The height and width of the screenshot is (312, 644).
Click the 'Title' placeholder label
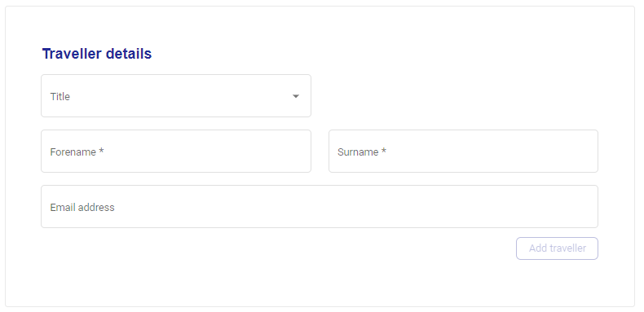[x=60, y=96]
